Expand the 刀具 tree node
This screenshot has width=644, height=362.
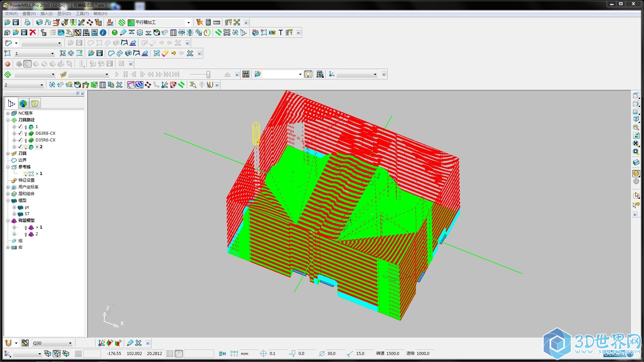point(8,154)
